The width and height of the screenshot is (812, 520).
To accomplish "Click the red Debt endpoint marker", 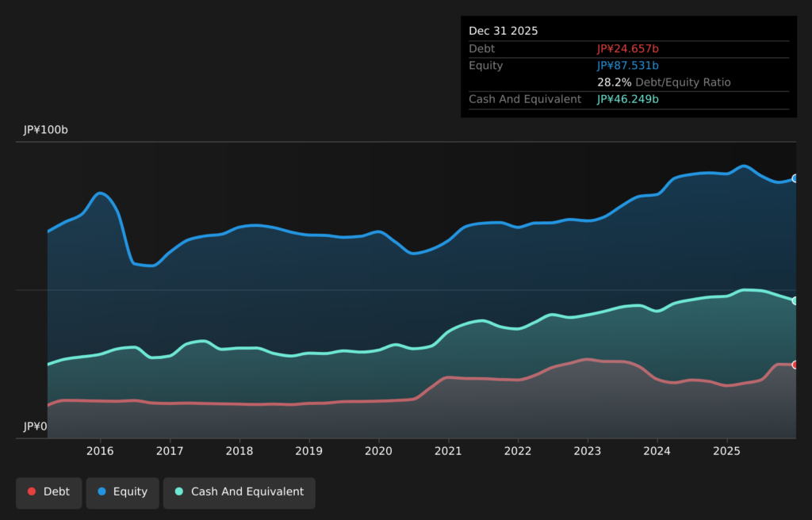I will coord(795,365).
